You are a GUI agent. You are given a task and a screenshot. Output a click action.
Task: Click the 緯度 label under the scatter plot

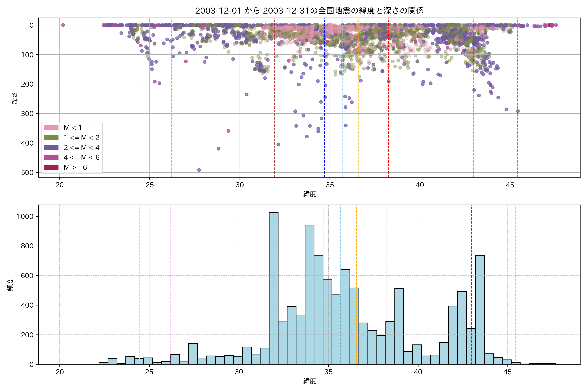point(310,194)
